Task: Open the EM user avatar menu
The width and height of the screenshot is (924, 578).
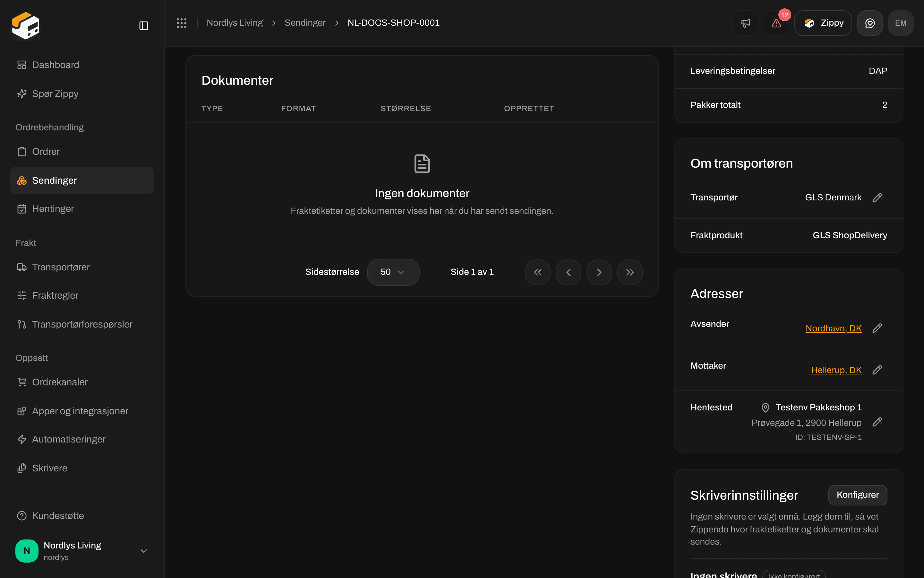Action: [x=901, y=23]
